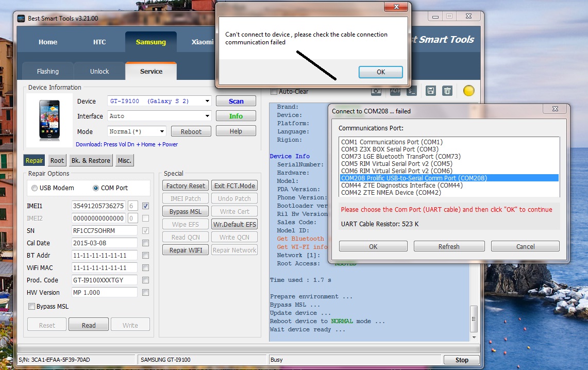This screenshot has width=588, height=370.
Task: Enable the Bypass MSL checkbox
Action: (x=32, y=306)
